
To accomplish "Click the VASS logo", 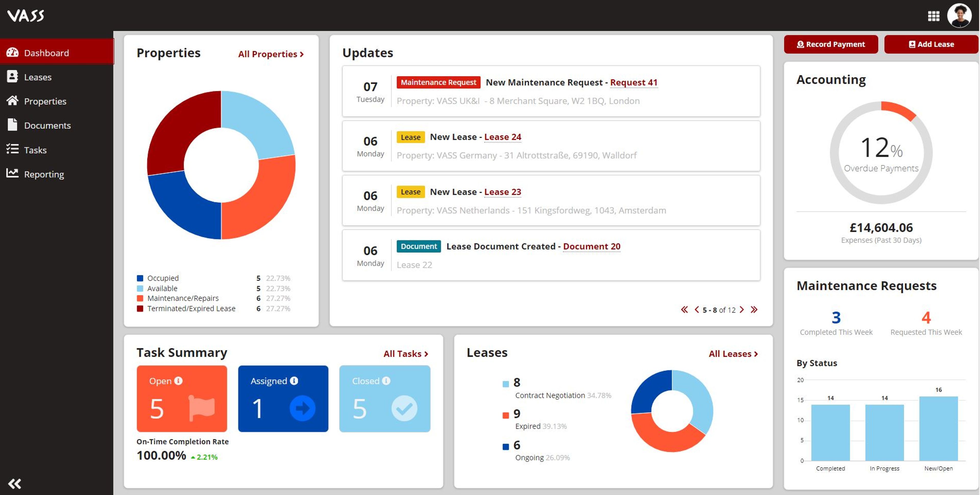I will [x=26, y=16].
